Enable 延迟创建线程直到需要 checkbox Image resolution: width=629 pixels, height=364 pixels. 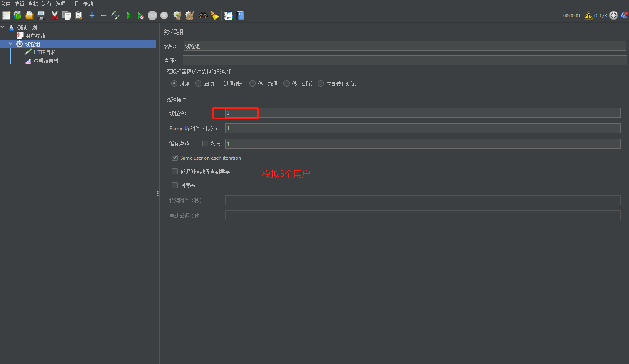[175, 171]
